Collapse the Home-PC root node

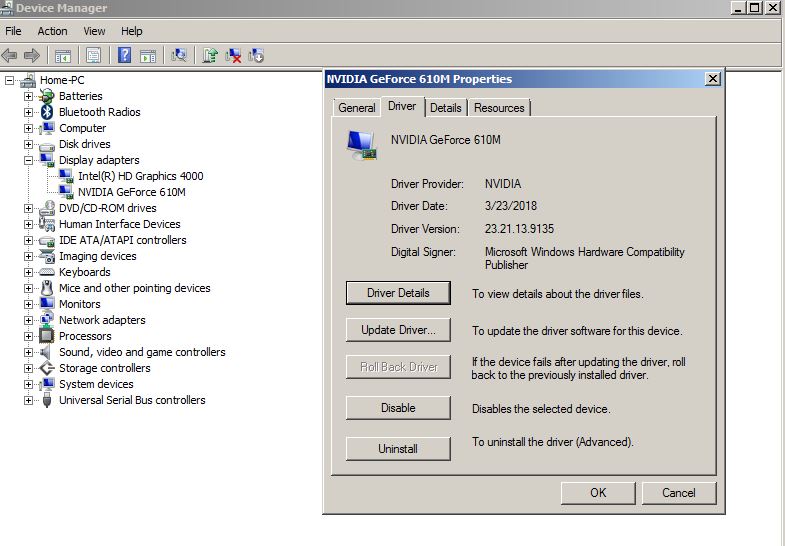click(x=9, y=81)
